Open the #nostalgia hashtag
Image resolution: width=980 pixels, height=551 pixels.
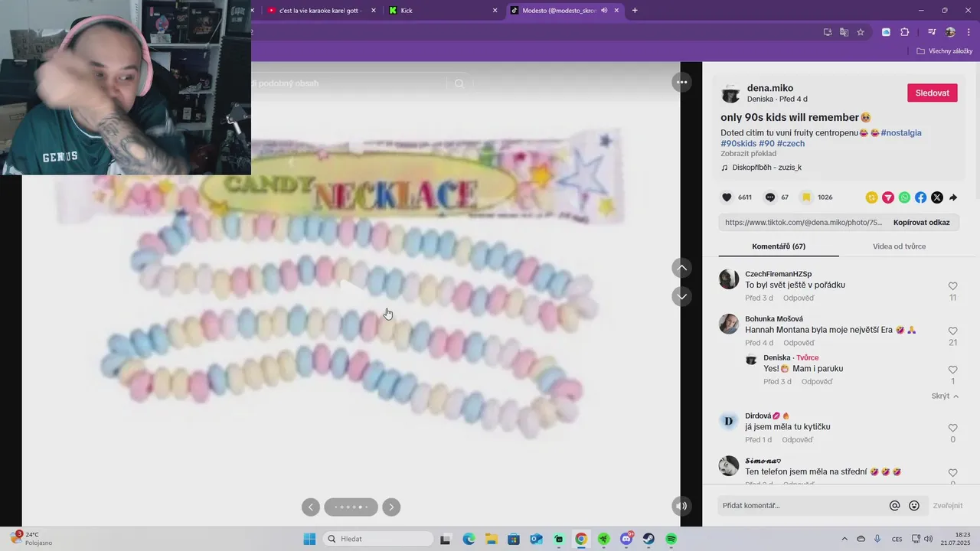pos(901,132)
